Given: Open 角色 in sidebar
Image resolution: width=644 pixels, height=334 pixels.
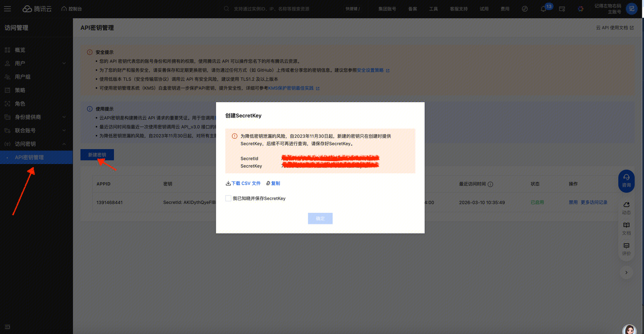Looking at the screenshot, I should [x=20, y=104].
